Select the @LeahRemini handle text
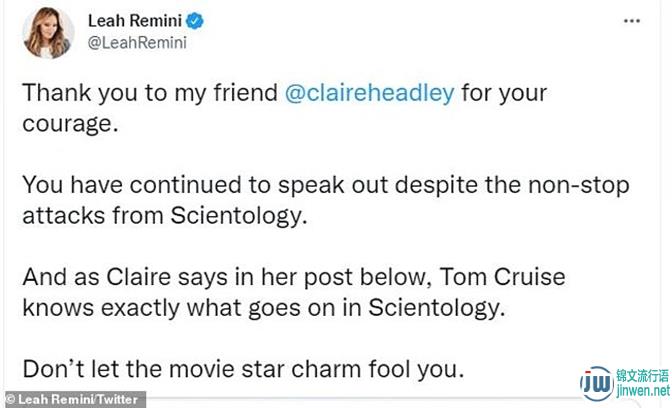The height and width of the screenshot is (408, 672). click(137, 43)
